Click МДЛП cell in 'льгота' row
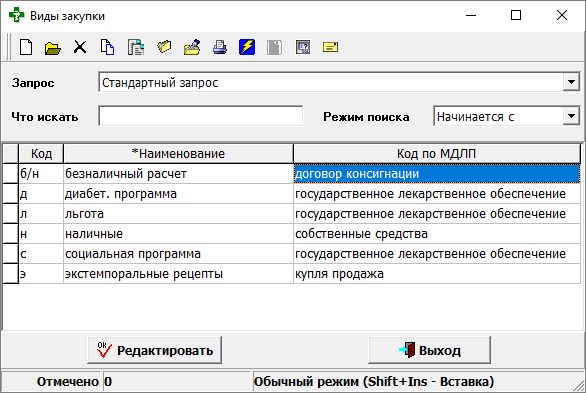 [x=437, y=214]
